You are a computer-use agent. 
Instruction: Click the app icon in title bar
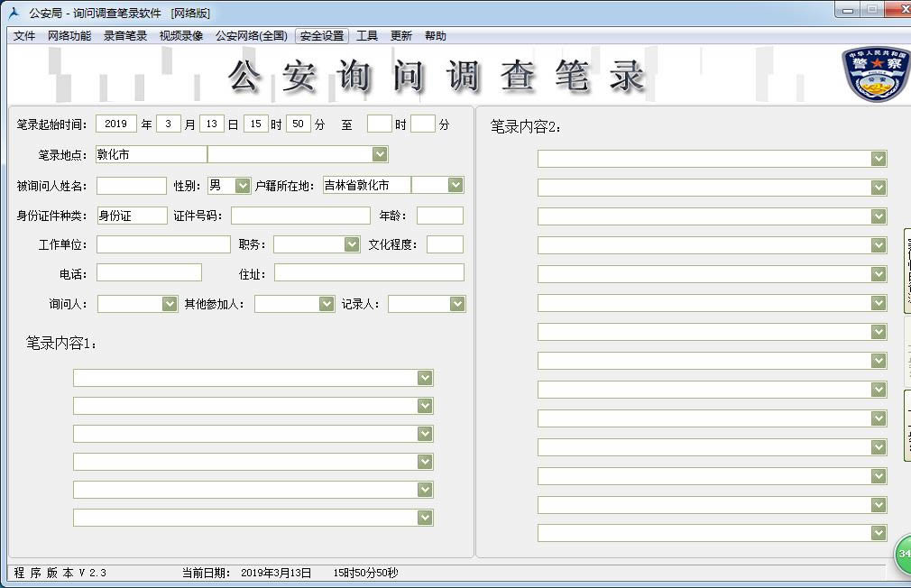[x=14, y=13]
